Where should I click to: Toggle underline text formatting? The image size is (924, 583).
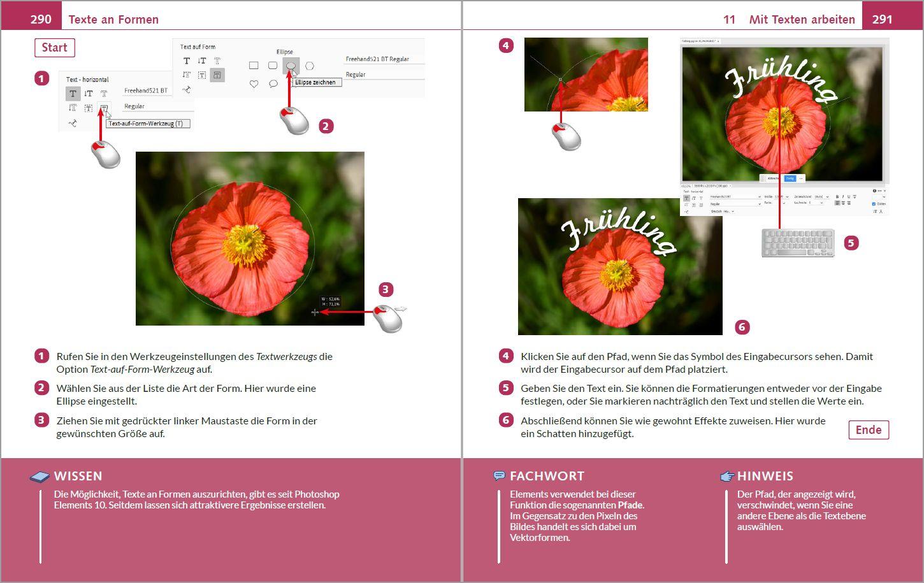click(x=848, y=197)
